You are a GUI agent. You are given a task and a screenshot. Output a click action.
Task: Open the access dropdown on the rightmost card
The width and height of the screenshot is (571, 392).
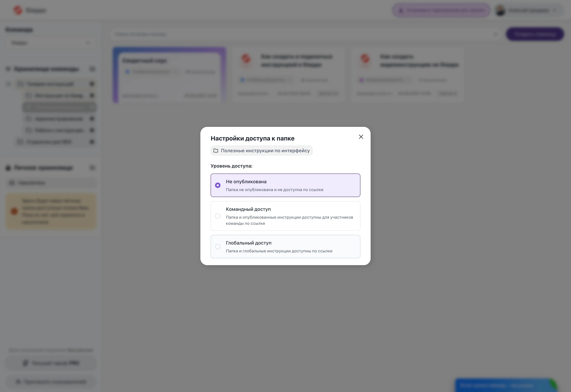[385, 80]
